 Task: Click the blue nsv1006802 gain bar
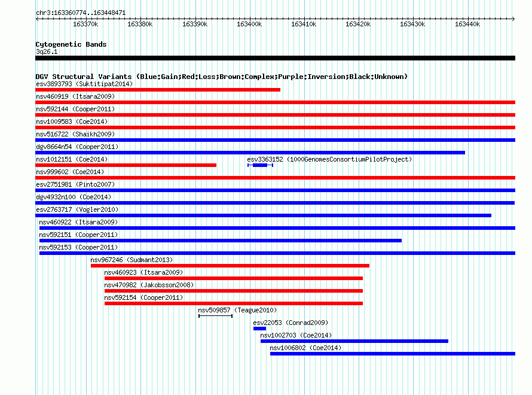coord(393,354)
